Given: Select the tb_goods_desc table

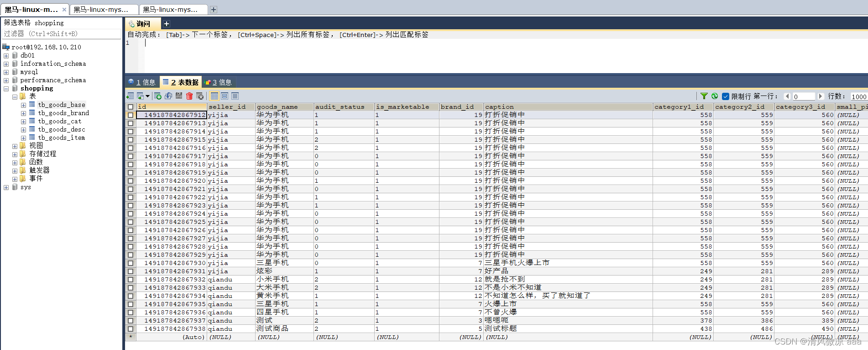Looking at the screenshot, I should [x=62, y=129].
